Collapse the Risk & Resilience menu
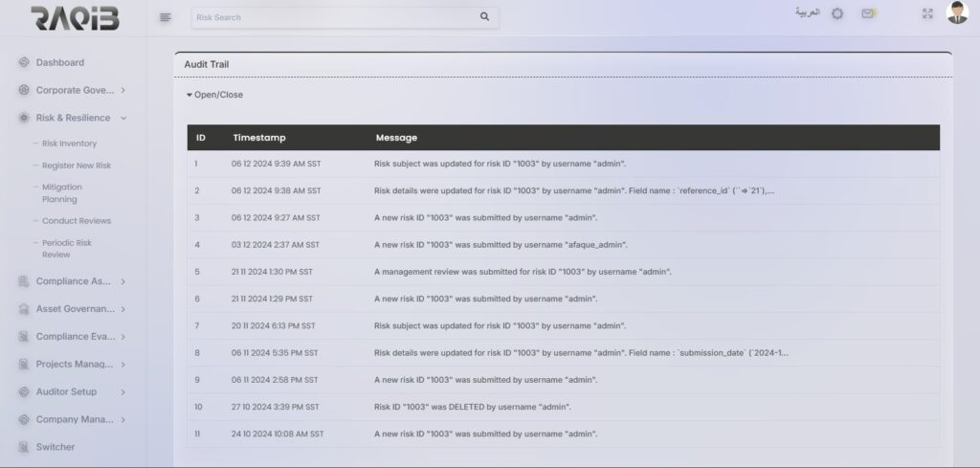The width and height of the screenshot is (980, 468). [123, 119]
